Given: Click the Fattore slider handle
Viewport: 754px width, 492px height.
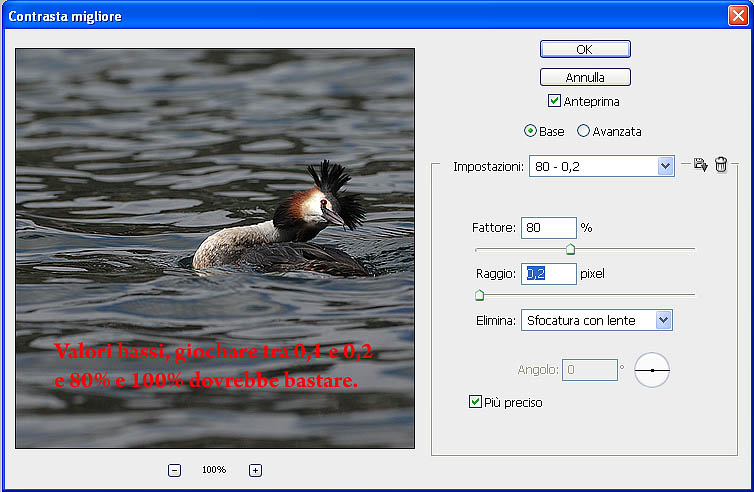Looking at the screenshot, I should click(x=570, y=249).
